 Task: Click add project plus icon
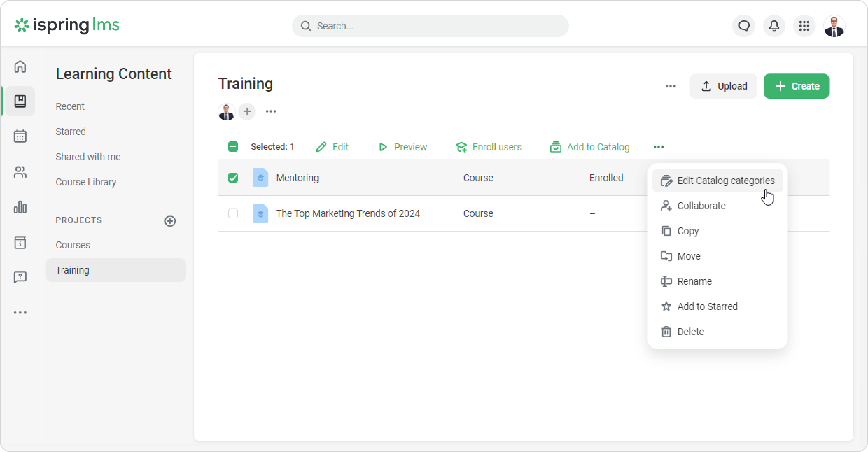point(170,221)
